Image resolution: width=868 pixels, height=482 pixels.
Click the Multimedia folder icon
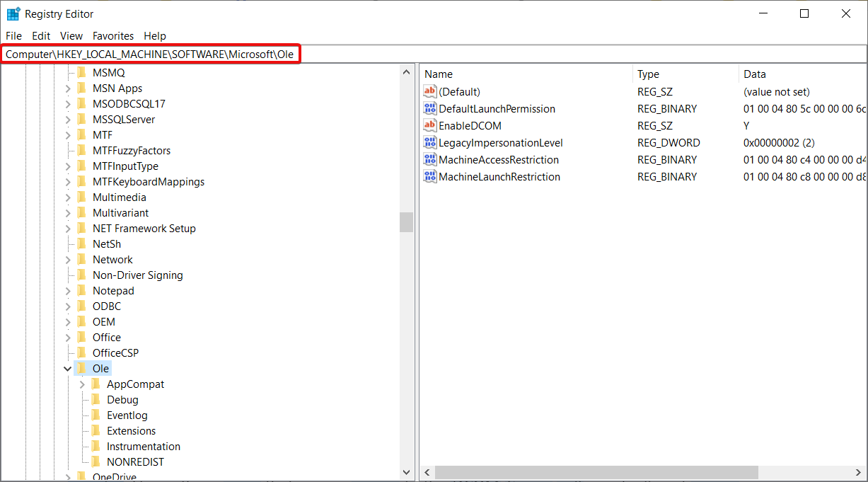point(81,197)
